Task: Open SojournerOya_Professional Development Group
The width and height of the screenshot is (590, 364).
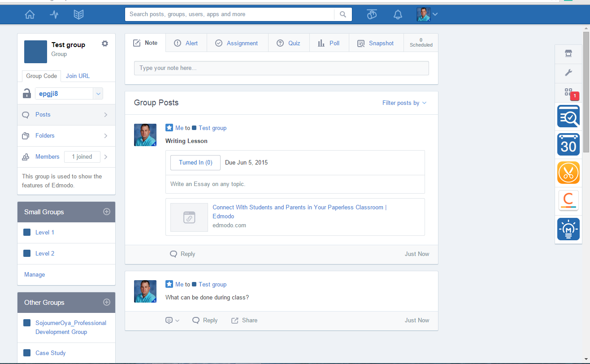Action: click(71, 327)
